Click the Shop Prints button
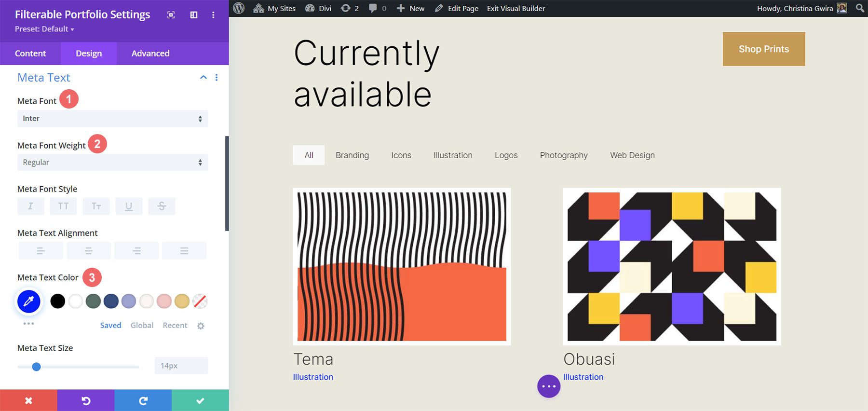Image resolution: width=868 pixels, height=411 pixels. [763, 49]
